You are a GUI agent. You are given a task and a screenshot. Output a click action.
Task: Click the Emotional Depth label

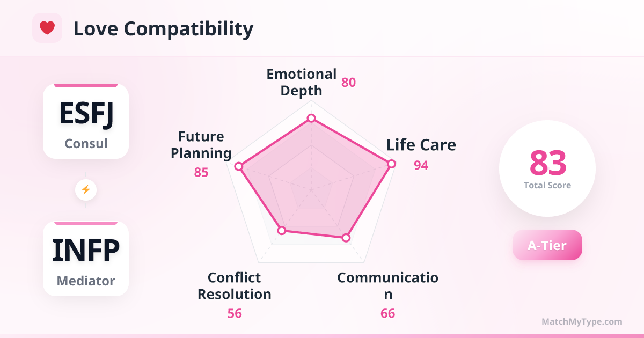(x=302, y=82)
